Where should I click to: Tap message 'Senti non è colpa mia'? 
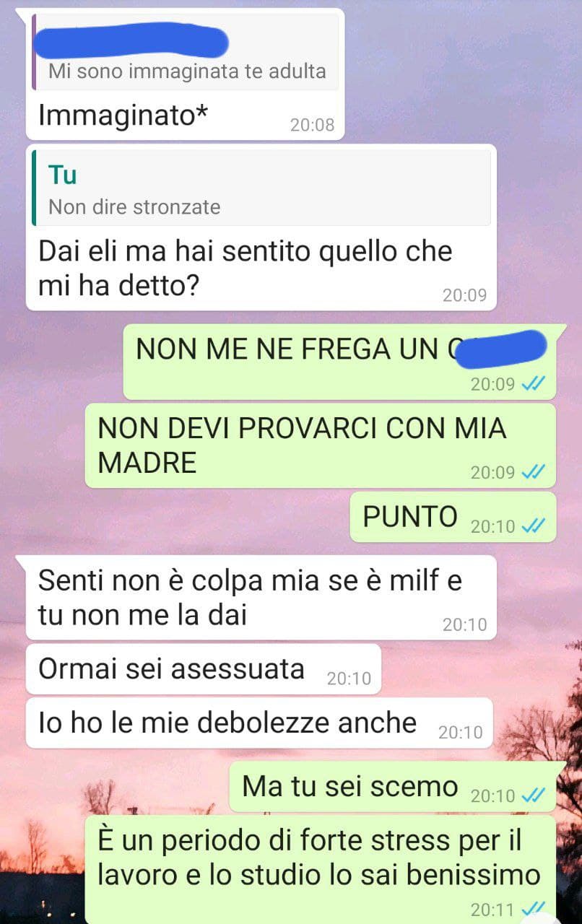(x=261, y=598)
